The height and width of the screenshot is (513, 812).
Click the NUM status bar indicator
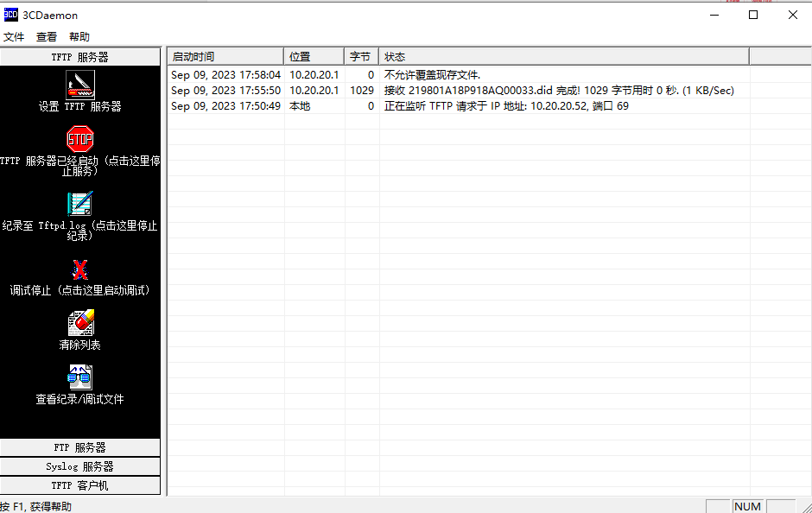point(748,506)
